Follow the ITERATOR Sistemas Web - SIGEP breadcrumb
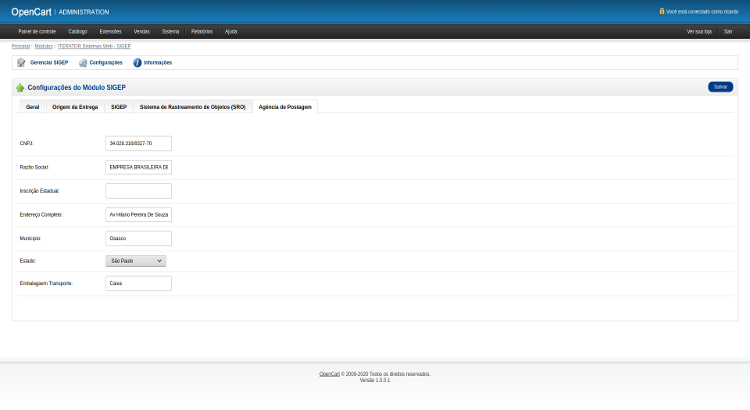 94,46
